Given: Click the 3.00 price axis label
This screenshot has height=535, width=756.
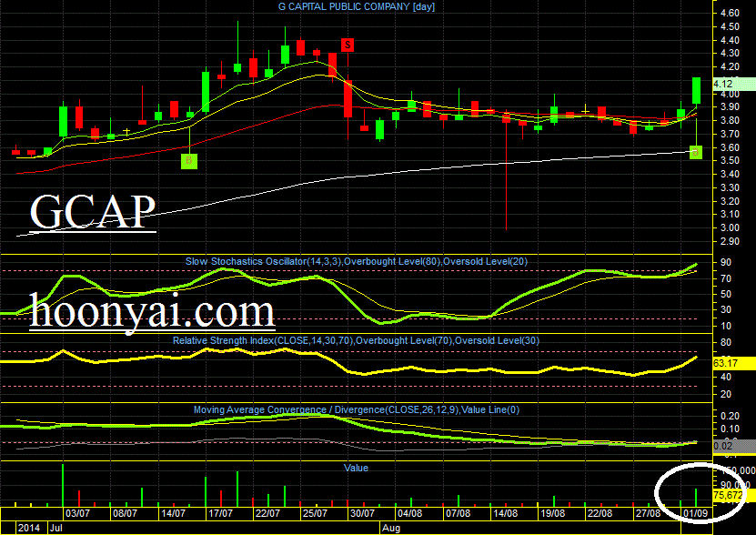Looking at the screenshot, I should click(729, 227).
